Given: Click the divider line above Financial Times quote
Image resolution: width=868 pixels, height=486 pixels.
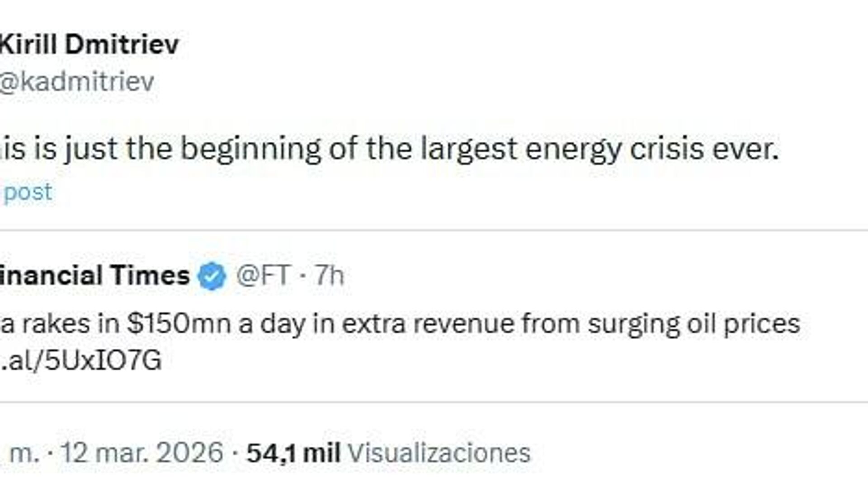Looking at the screenshot, I should [x=434, y=230].
